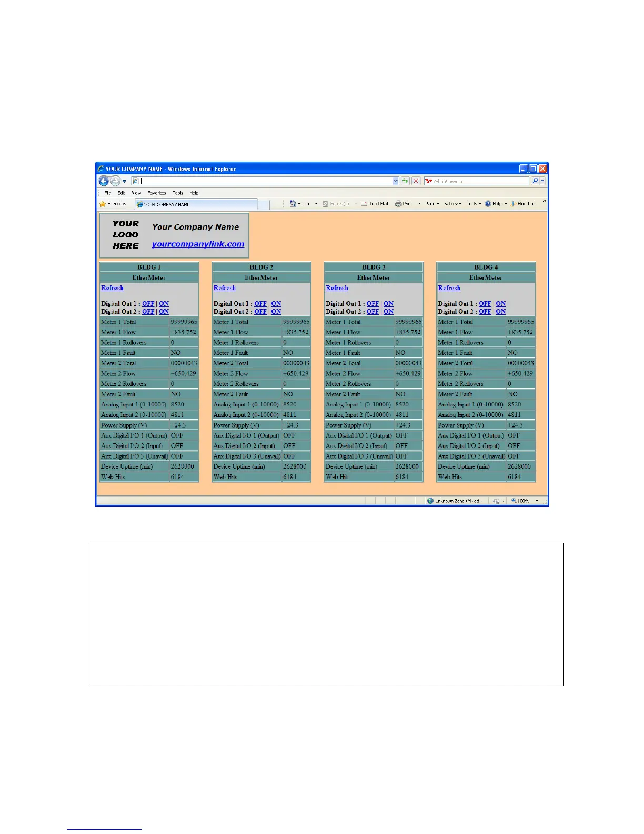Open the recent pages dropdown next to Forward

[x=125, y=181]
